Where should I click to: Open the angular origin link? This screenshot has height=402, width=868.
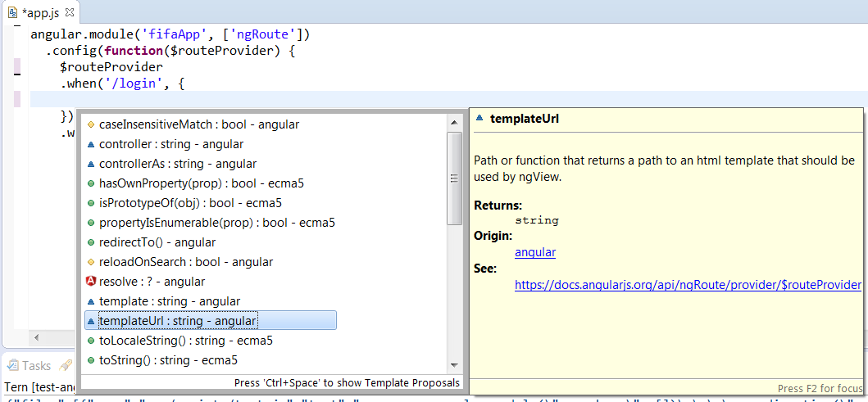pyautogui.click(x=535, y=252)
